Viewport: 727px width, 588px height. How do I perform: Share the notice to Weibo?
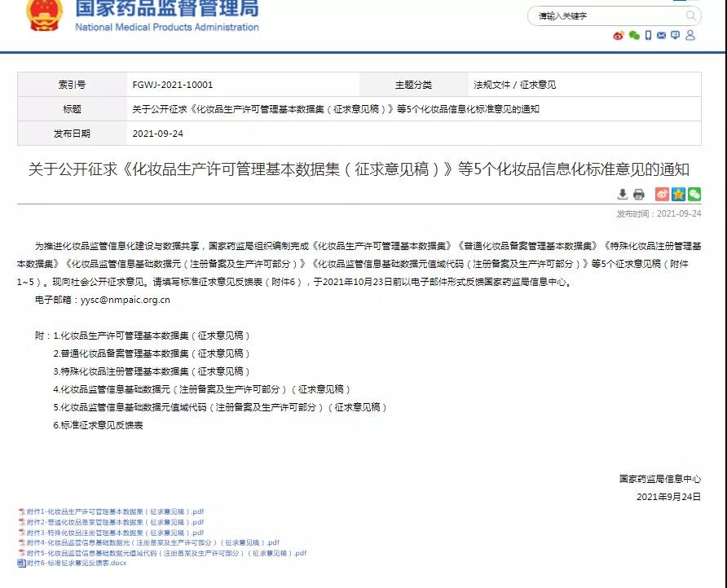662,195
